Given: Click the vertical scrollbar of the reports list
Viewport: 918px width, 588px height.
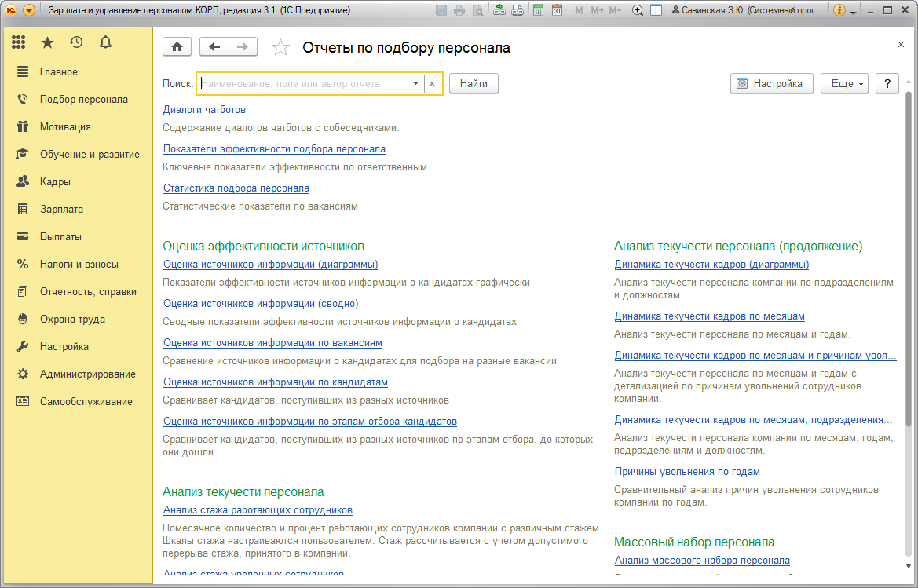Looking at the screenshot, I should click(x=909, y=257).
